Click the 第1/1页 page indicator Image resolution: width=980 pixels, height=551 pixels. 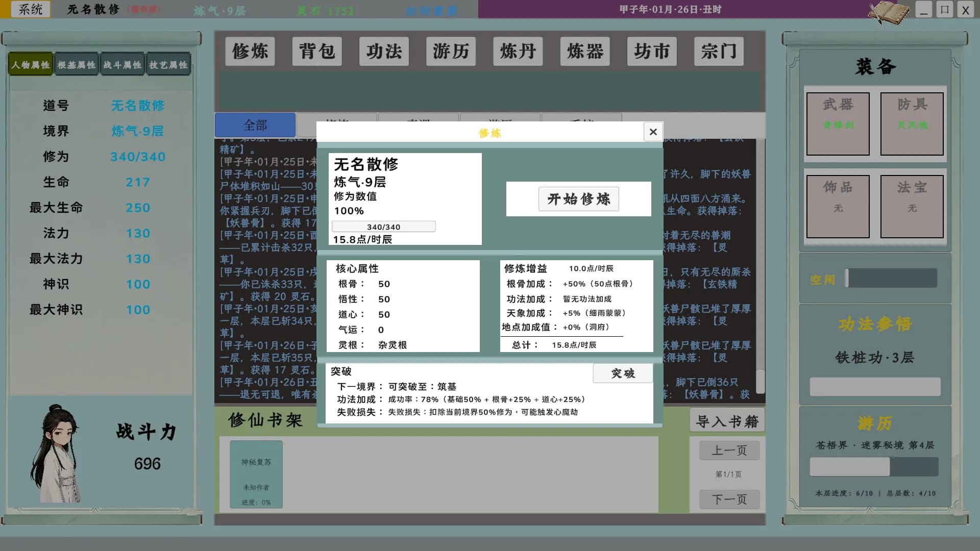pyautogui.click(x=728, y=474)
